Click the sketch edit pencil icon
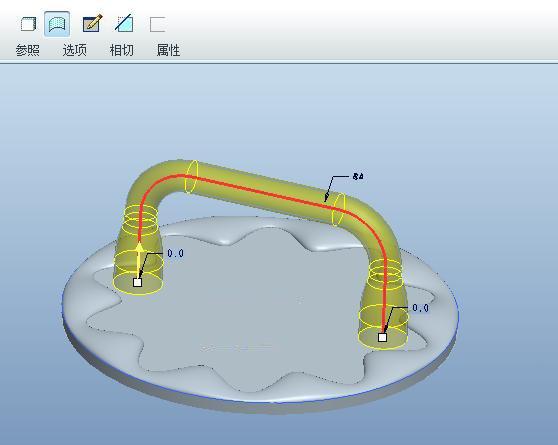Screen dimensions: 558x445 click(93, 23)
